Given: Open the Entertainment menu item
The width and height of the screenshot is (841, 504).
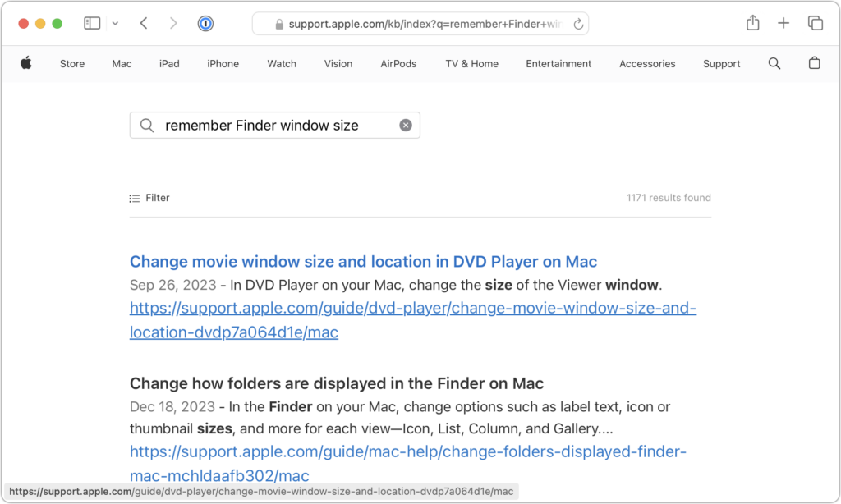Looking at the screenshot, I should pyautogui.click(x=558, y=64).
